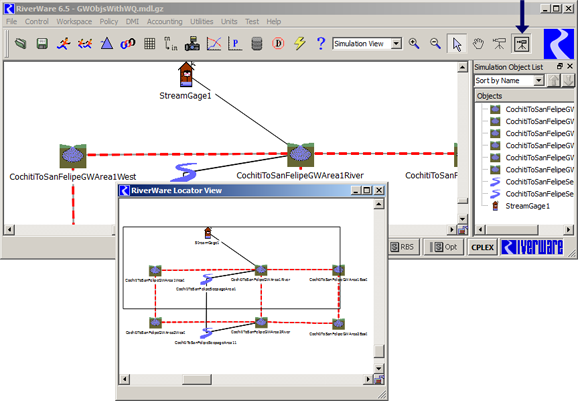Click Locator View horizontal scrollbar right arrow
578x401 pixels.
368,379
